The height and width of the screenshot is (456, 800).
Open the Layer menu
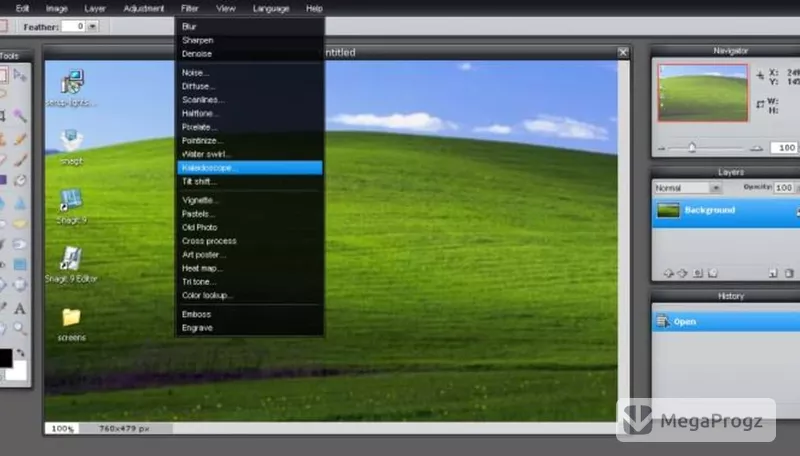point(95,8)
